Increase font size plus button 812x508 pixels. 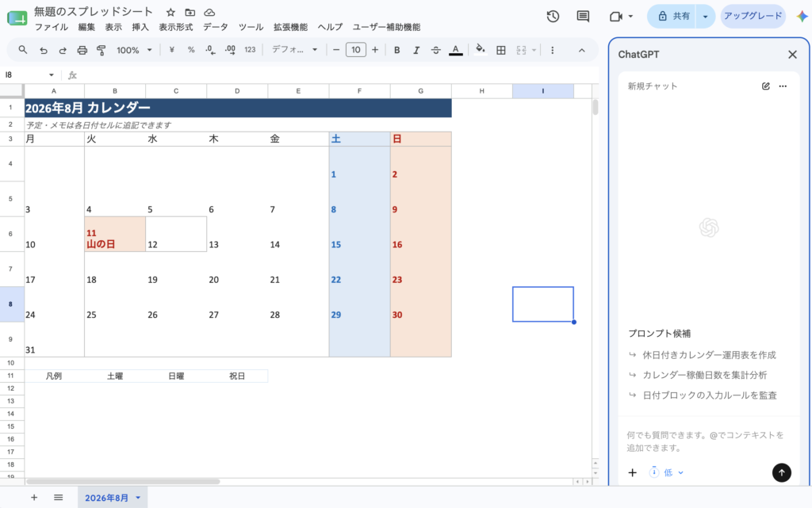(375, 50)
